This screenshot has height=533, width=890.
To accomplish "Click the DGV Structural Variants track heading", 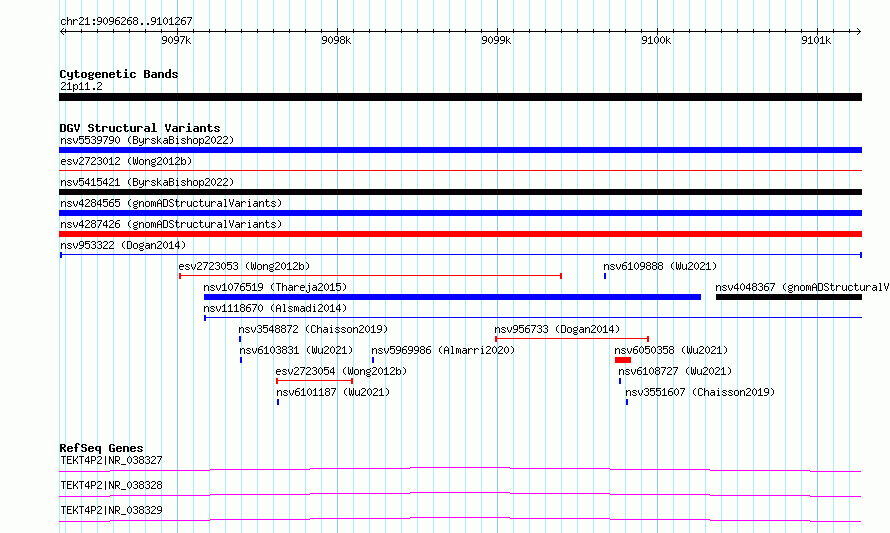I will tap(140, 128).
